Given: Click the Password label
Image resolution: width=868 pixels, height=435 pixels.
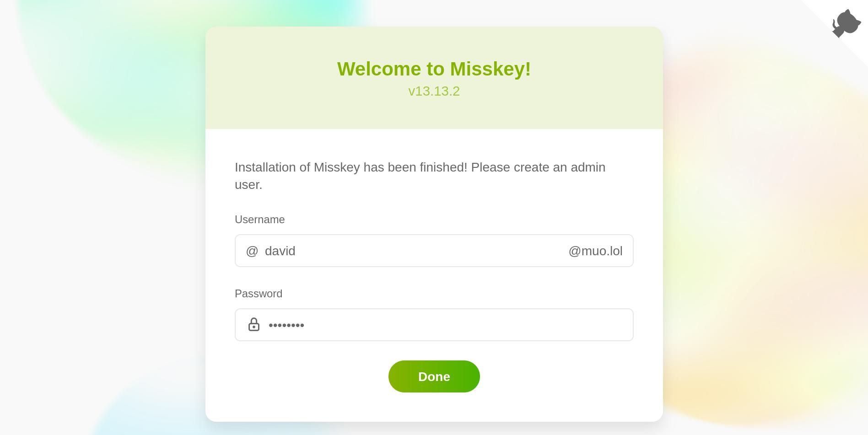Looking at the screenshot, I should [258, 293].
